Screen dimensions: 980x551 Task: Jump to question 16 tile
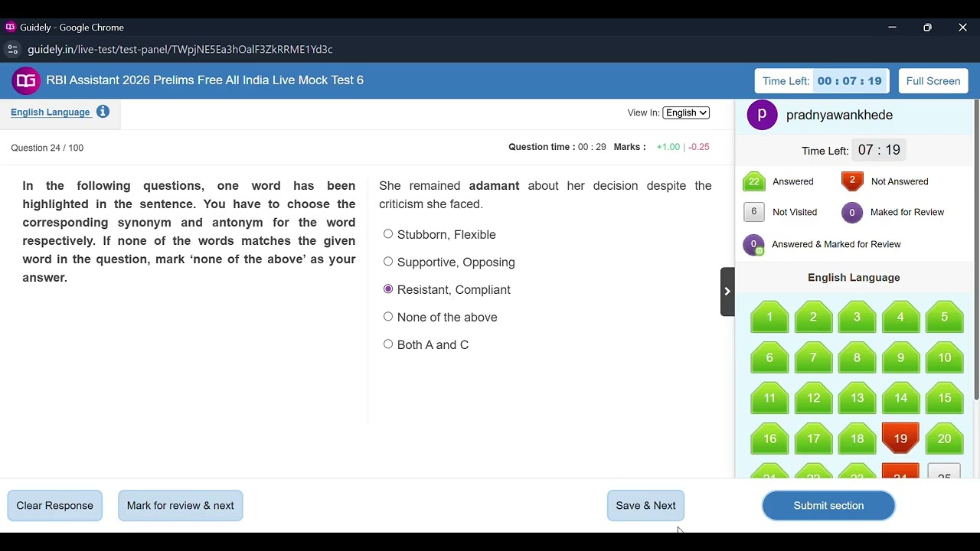coord(769,439)
